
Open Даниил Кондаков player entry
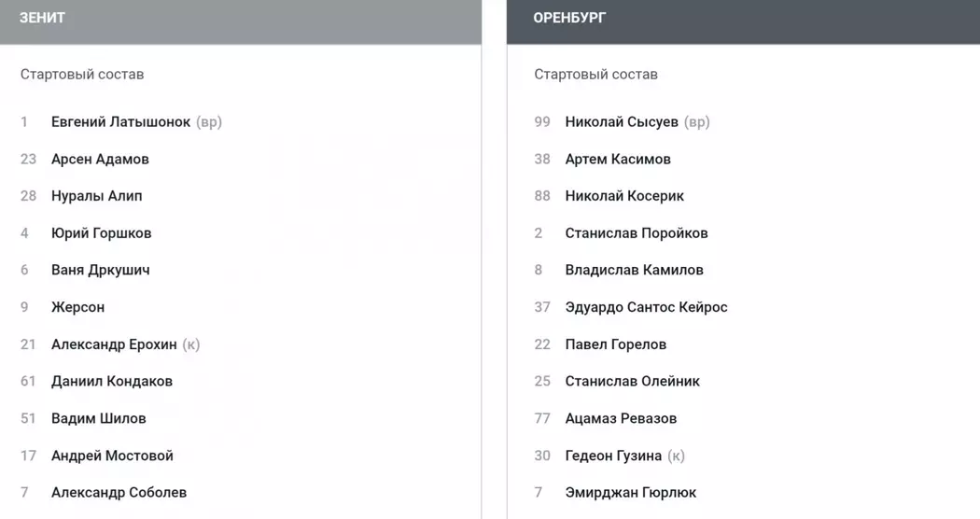point(111,382)
